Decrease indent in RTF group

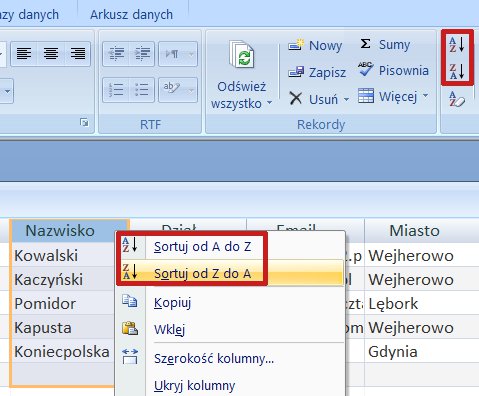pyautogui.click(x=116, y=54)
